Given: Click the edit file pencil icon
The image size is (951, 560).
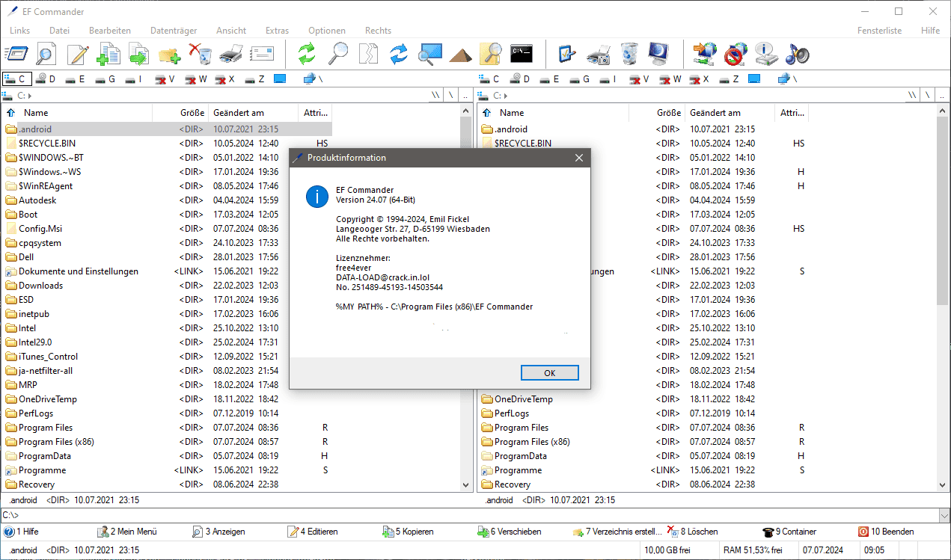Looking at the screenshot, I should [78, 54].
